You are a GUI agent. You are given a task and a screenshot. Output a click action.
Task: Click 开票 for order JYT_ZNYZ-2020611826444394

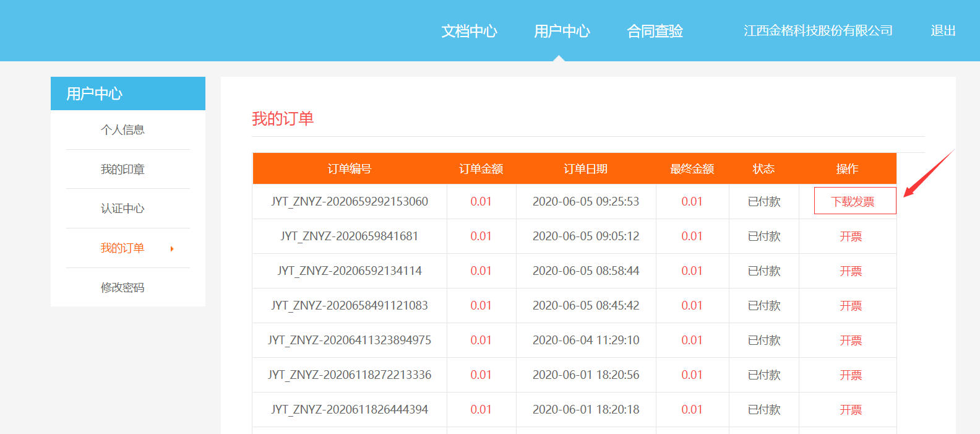[x=851, y=410]
